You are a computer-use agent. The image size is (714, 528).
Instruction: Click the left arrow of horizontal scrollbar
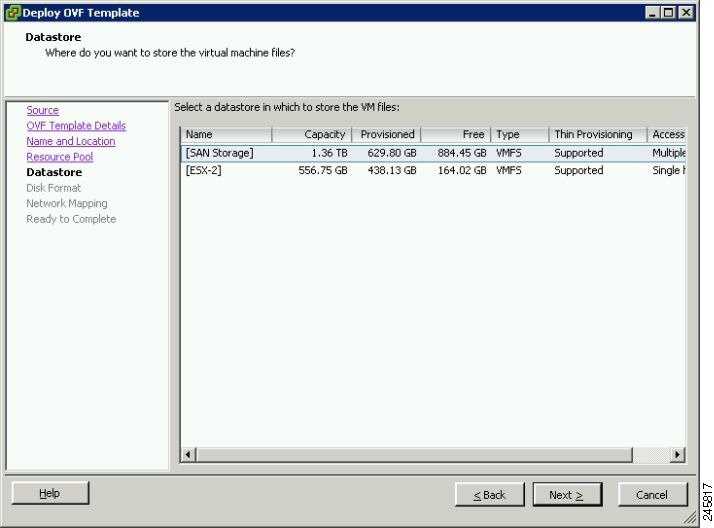[x=189, y=454]
